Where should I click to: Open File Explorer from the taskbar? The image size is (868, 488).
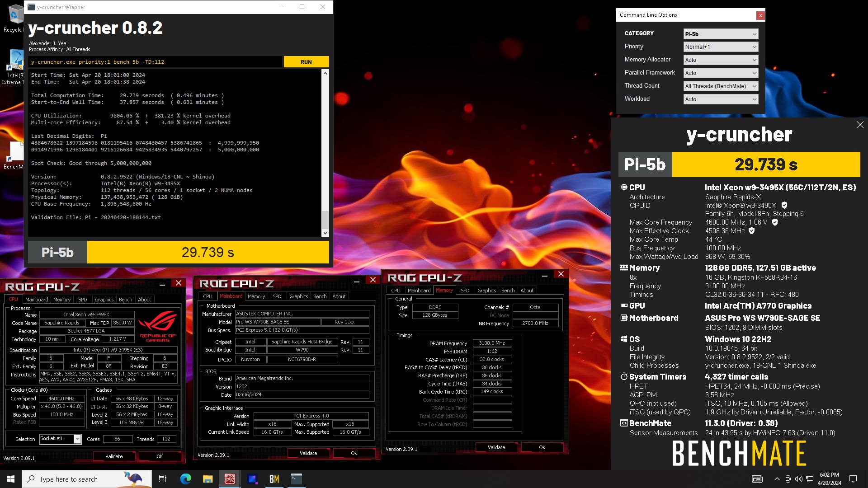click(x=208, y=479)
